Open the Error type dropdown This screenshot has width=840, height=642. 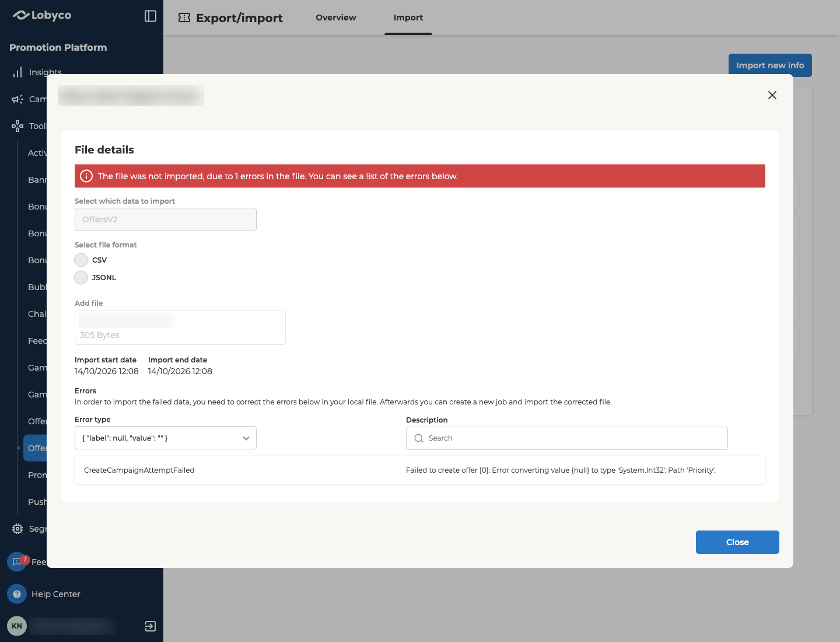coord(166,438)
